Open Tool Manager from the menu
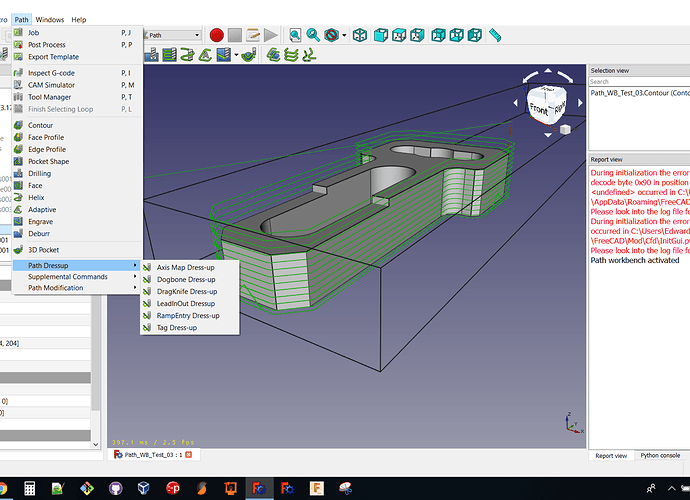This screenshot has width=690, height=500. [x=77, y=97]
